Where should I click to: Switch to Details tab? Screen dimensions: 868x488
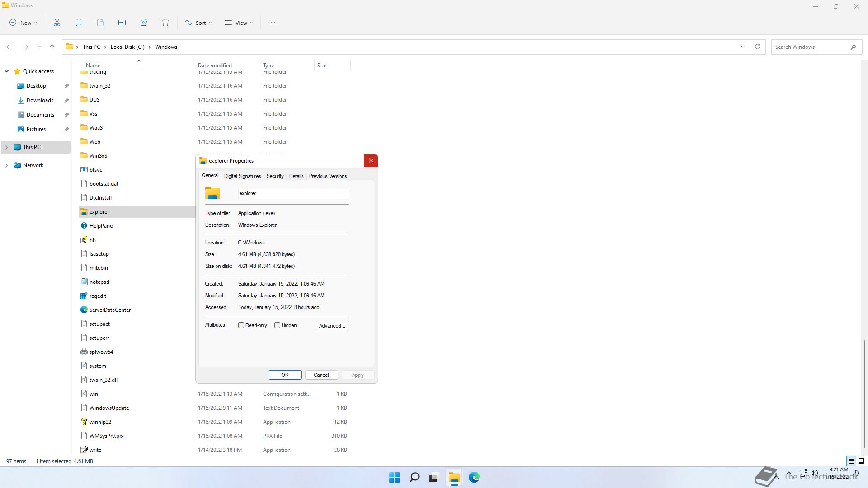[x=296, y=176]
